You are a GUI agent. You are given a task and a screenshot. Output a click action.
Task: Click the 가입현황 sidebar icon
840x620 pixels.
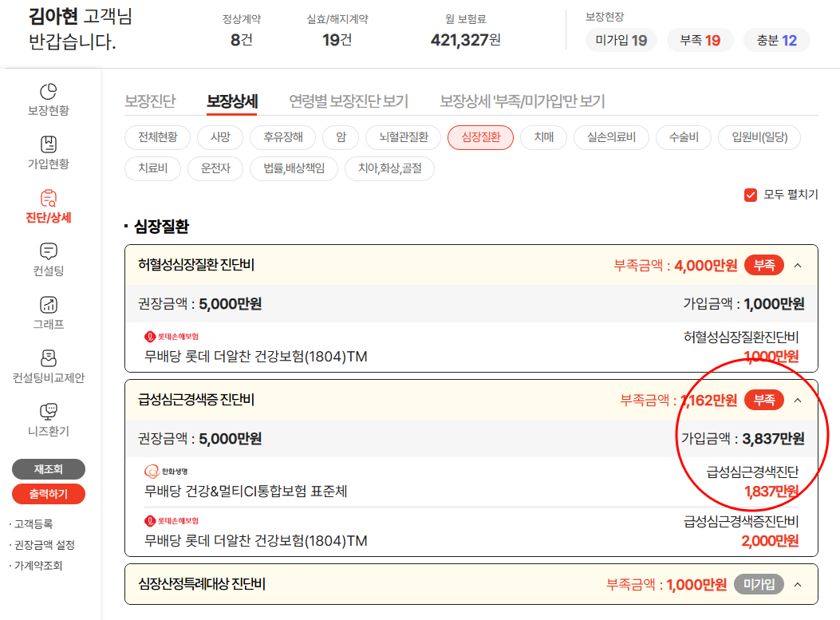point(49,144)
